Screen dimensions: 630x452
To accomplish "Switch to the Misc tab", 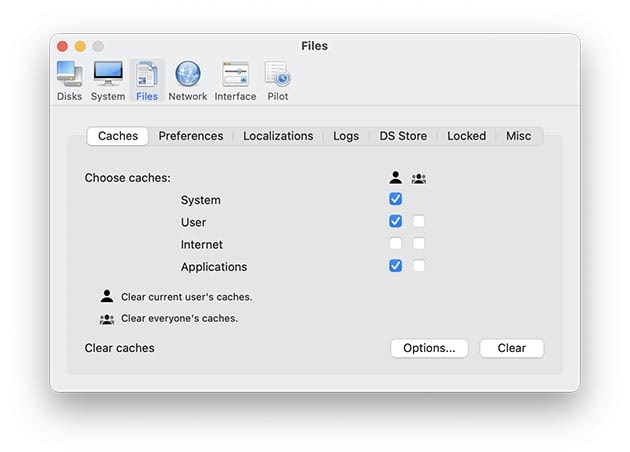I will (x=518, y=136).
